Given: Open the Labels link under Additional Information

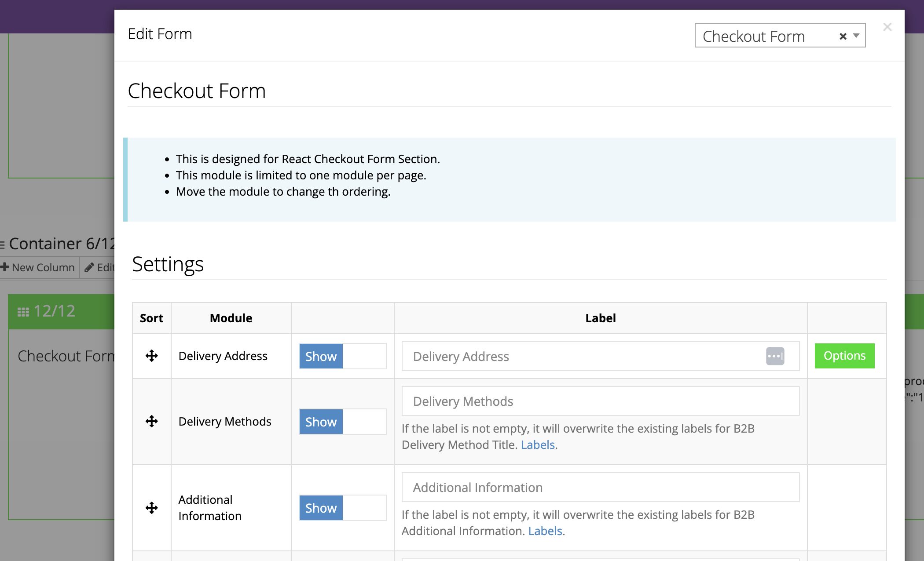Looking at the screenshot, I should click(x=545, y=531).
